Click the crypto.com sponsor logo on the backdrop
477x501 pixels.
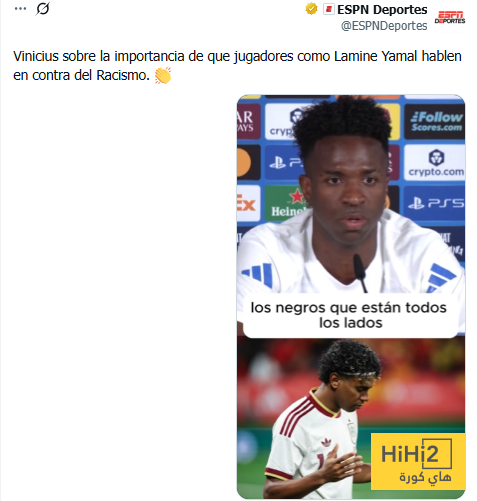435,163
